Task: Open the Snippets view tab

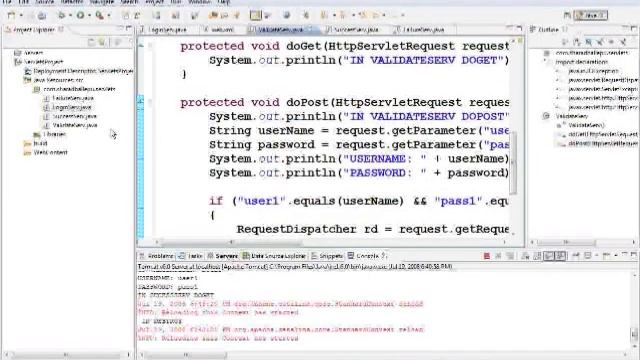Action: pyautogui.click(x=327, y=256)
